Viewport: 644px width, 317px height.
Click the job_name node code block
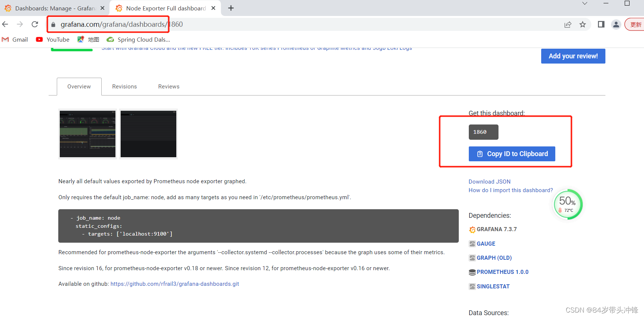[x=258, y=226]
